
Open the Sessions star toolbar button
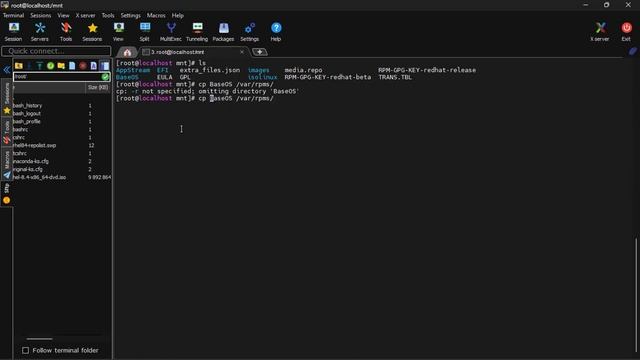[92, 32]
